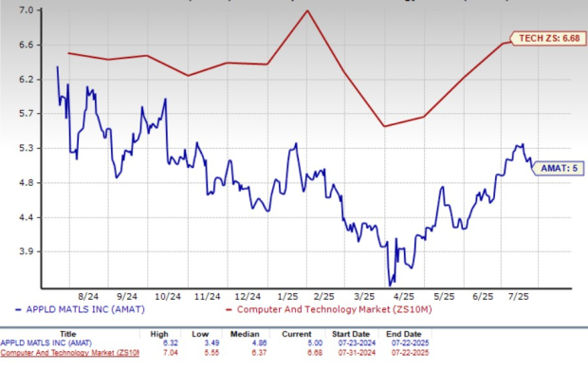The height and width of the screenshot is (370, 588).
Task: Click the 4.8 y-axis label
Action: (26, 183)
